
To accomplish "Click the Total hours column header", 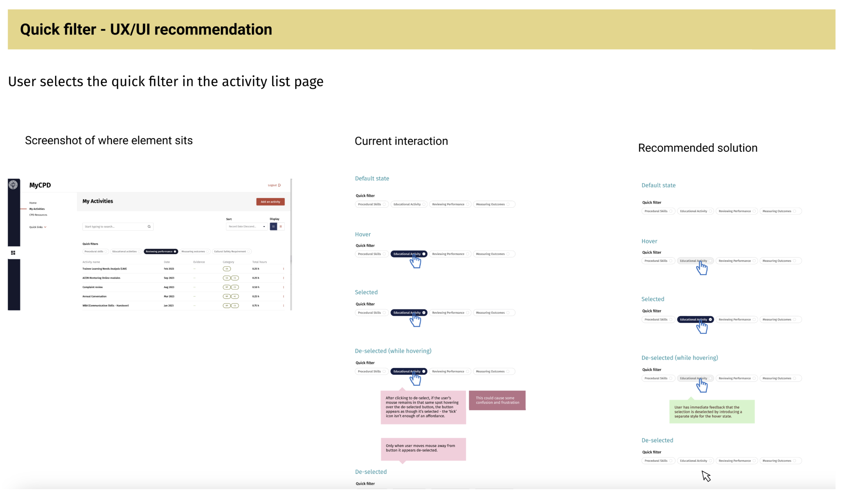I will (259, 262).
